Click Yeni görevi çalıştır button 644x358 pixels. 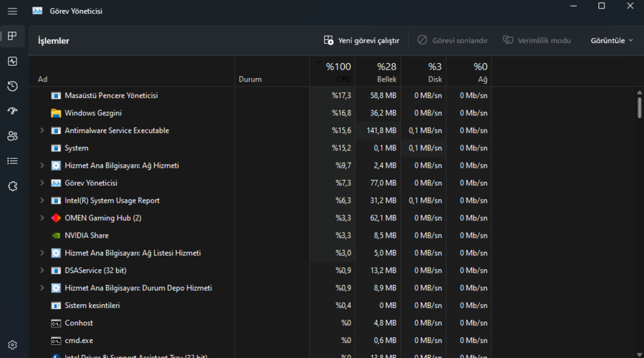coord(361,41)
